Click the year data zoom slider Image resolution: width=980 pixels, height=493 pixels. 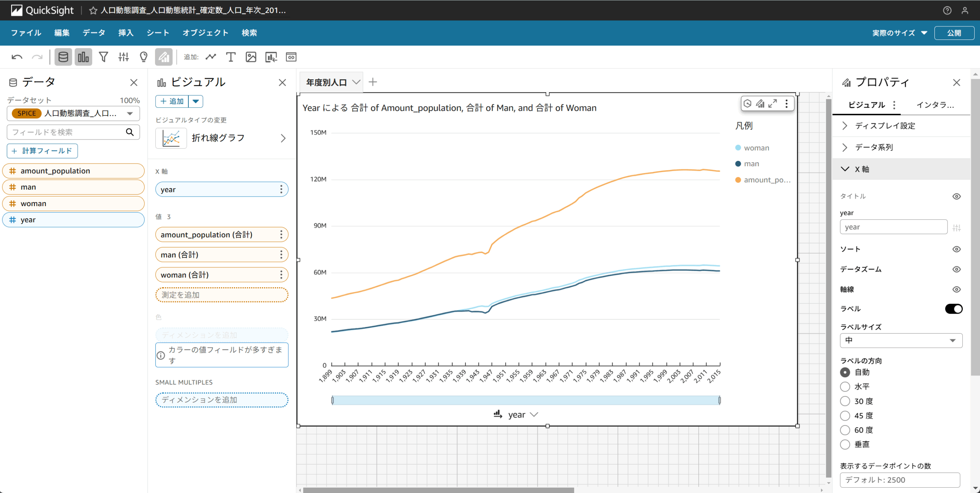[x=526, y=400]
